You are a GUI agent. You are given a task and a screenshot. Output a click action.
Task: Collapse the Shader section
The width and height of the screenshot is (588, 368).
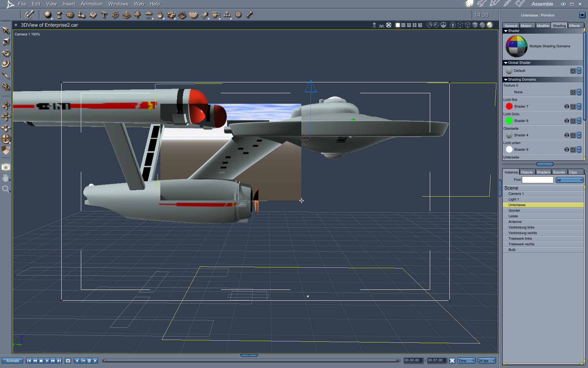point(506,31)
